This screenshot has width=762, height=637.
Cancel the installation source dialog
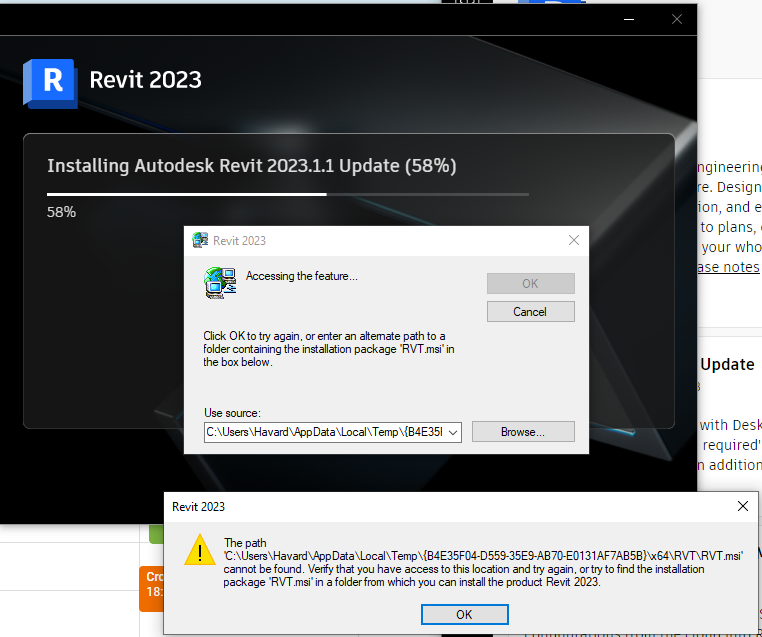(531, 311)
